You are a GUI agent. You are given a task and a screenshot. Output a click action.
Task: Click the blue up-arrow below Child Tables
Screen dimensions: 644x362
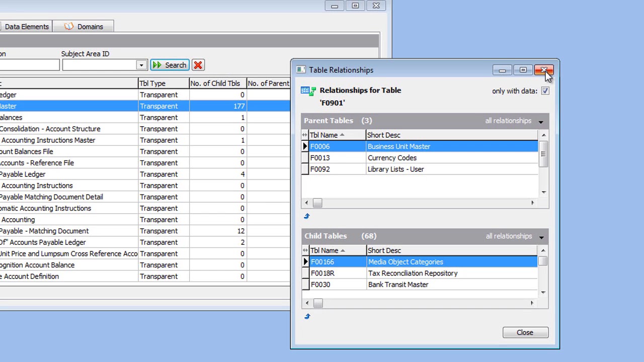(307, 316)
